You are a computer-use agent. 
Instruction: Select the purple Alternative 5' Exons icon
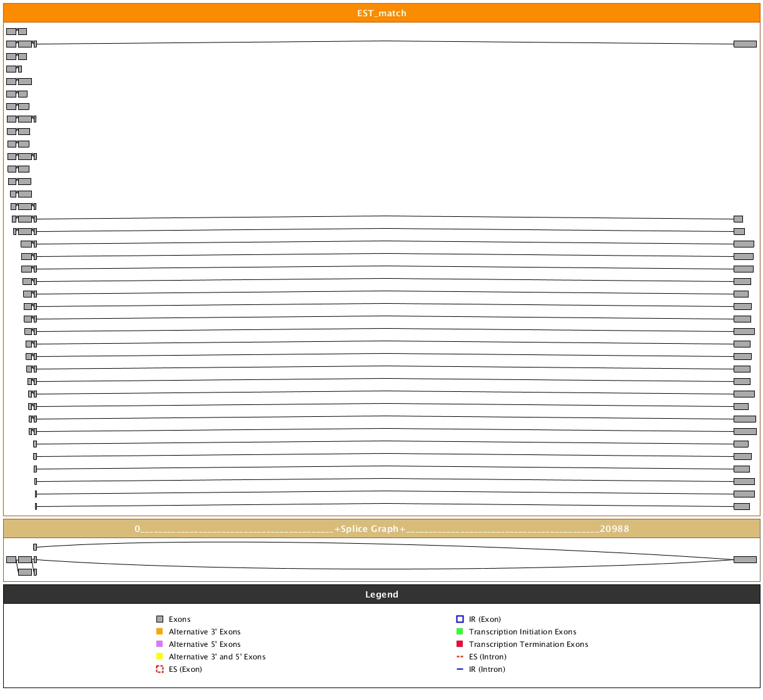click(x=159, y=644)
